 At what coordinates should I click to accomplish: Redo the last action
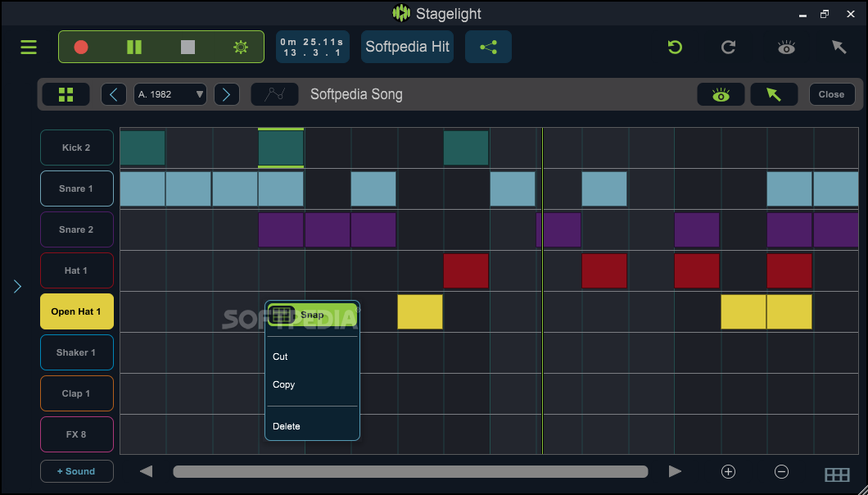point(729,47)
